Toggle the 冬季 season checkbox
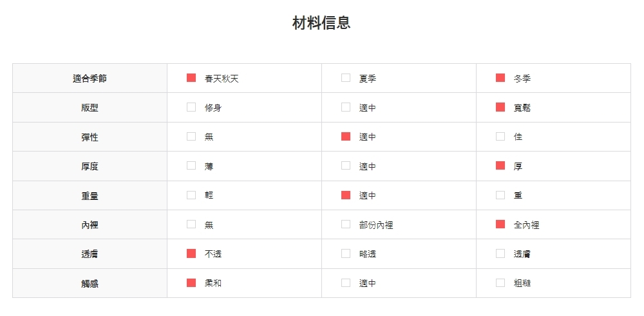The width and height of the screenshot is (644, 316). point(500,78)
